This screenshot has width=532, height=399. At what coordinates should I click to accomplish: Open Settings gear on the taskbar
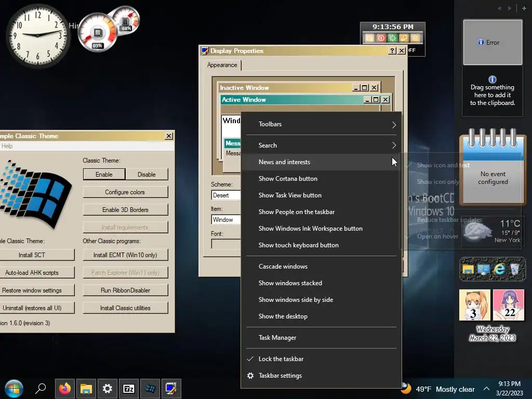(107, 389)
